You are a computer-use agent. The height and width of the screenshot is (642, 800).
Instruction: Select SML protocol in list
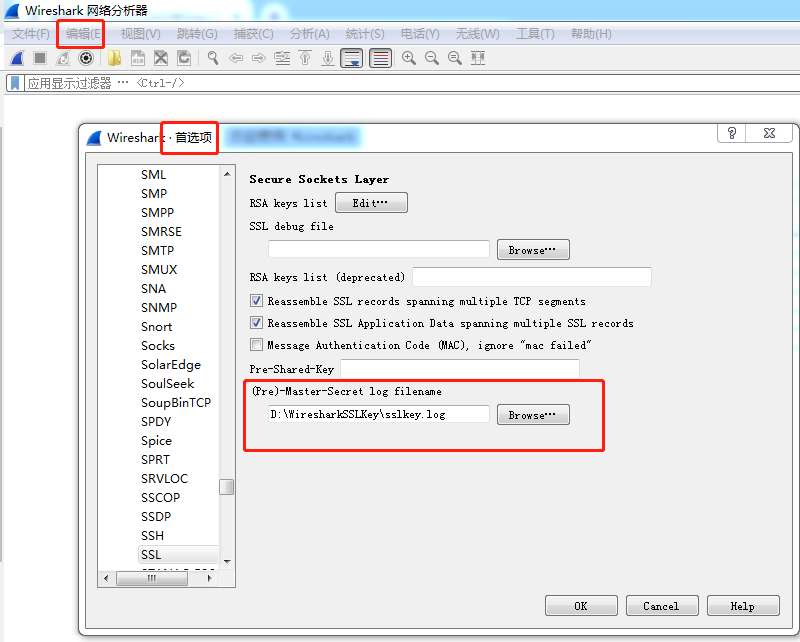coord(154,175)
